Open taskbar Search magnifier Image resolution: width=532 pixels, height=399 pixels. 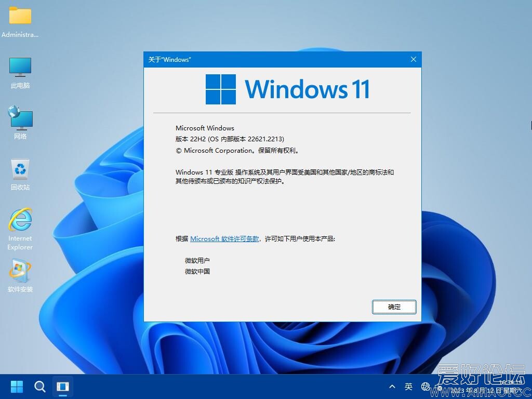coord(40,387)
